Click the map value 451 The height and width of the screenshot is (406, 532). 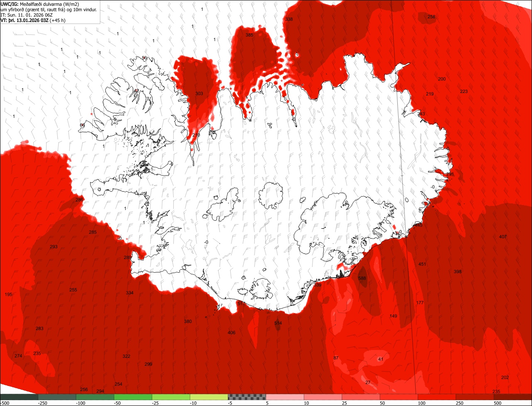[422, 264]
